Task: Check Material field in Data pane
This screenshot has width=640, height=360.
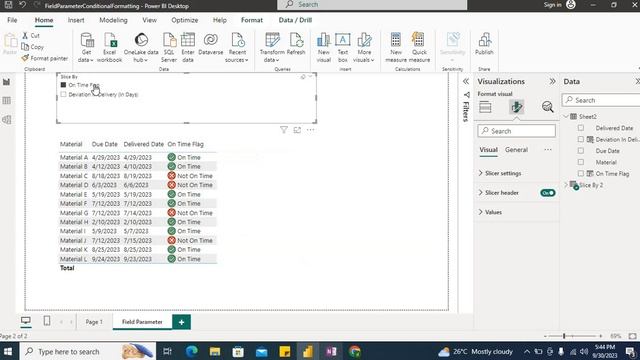Action: coord(581,162)
